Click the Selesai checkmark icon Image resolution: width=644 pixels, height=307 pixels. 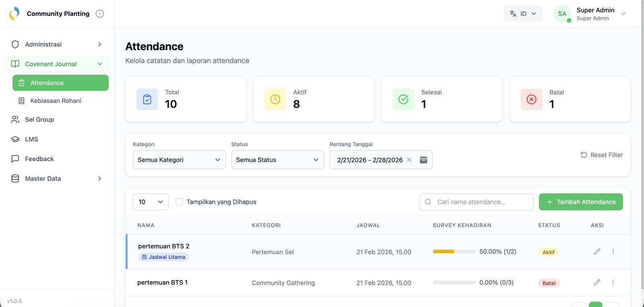[403, 99]
